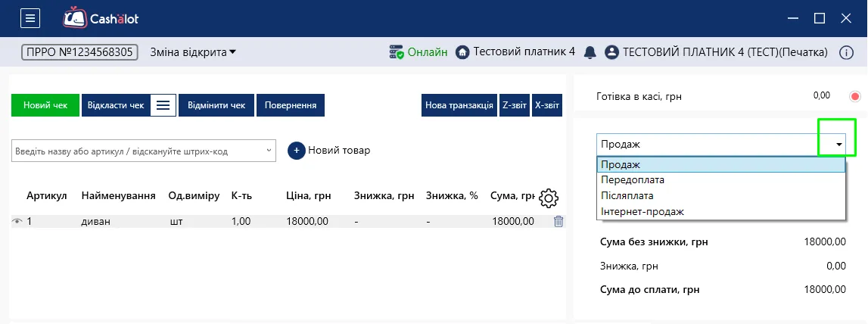Select Інтернет-продаж option
The image size is (868, 324).
pyautogui.click(x=721, y=211)
